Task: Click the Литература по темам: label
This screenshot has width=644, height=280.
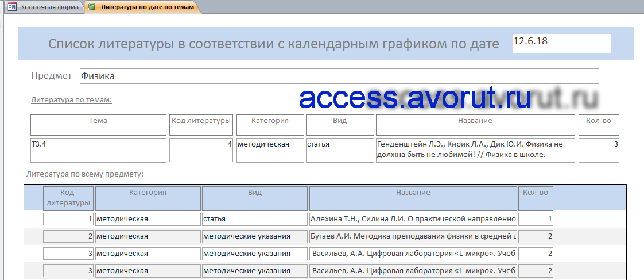Action: point(72,99)
